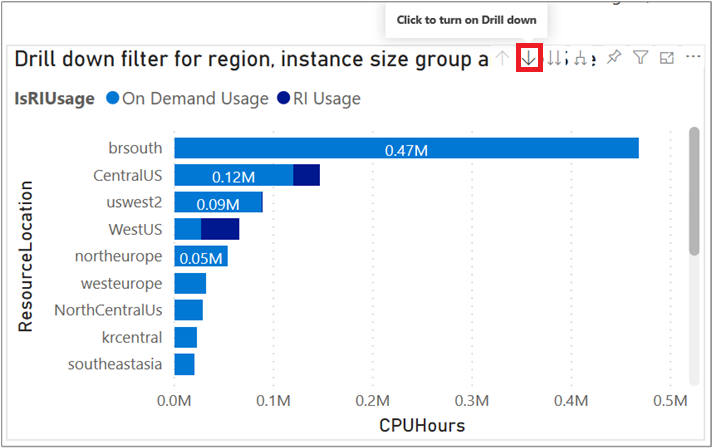713x448 pixels.
Task: Click the On Demand Usage legend dot
Action: [x=113, y=98]
